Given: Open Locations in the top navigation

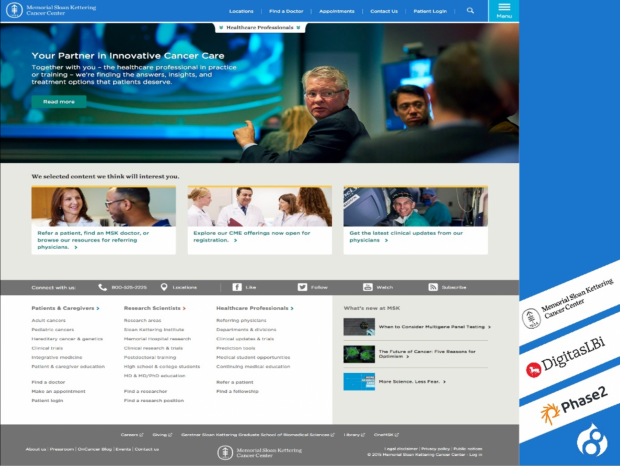Looking at the screenshot, I should tap(241, 11).
